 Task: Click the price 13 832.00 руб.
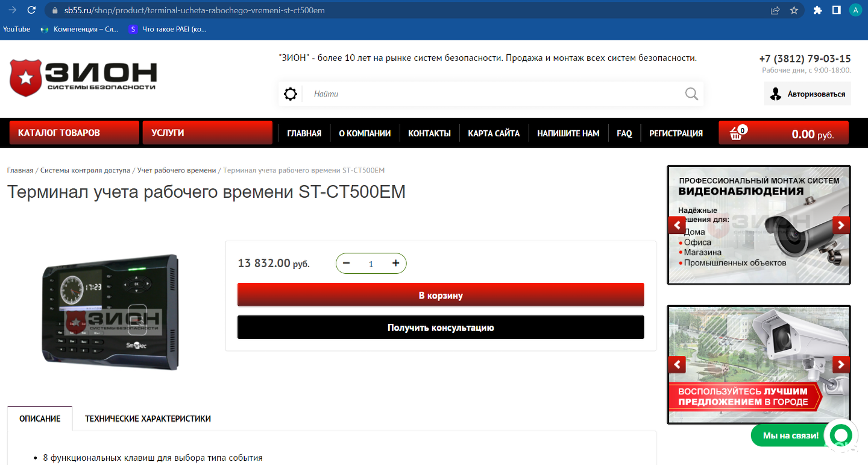[274, 263]
